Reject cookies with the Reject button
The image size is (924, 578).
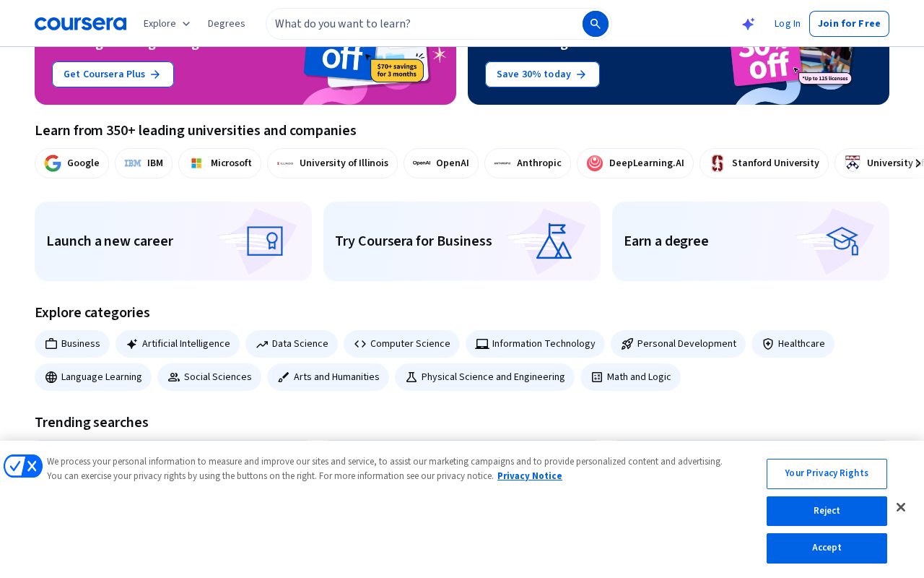pos(827,511)
